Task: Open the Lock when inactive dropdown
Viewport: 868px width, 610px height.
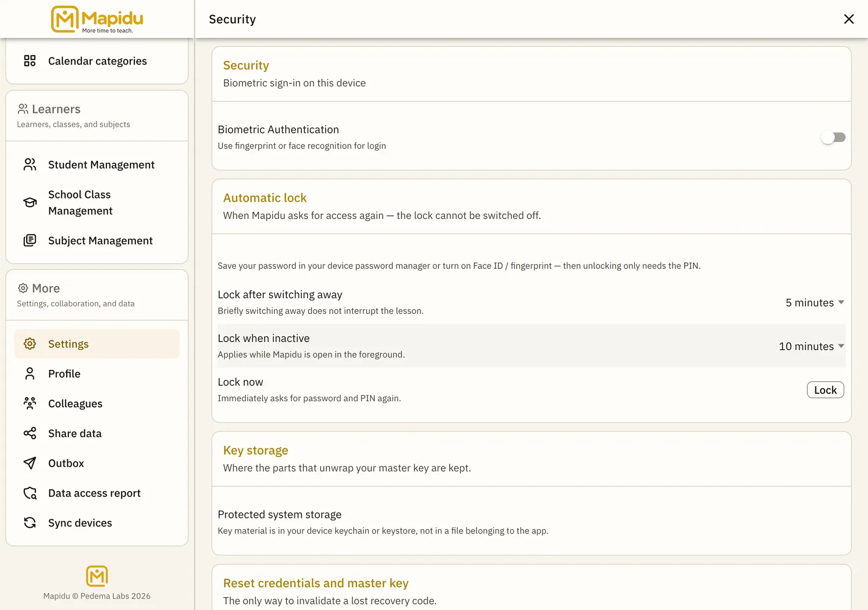Action: pos(812,346)
